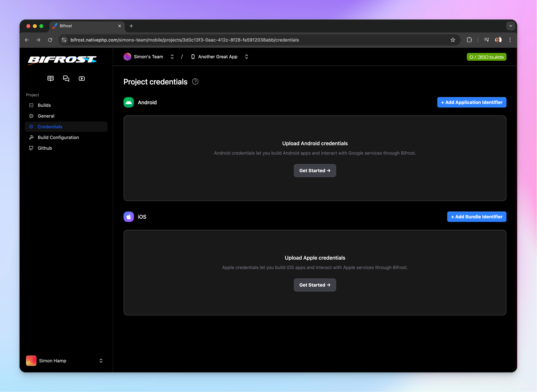Open Builds in the sidebar
The width and height of the screenshot is (537, 392).
[66, 105]
